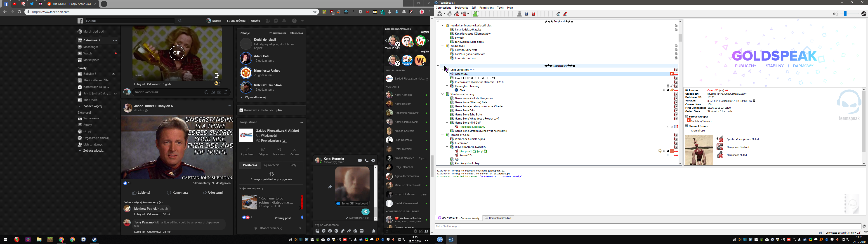Collapse the Temple of Code channel group
868x244 pixels.
click(x=442, y=135)
